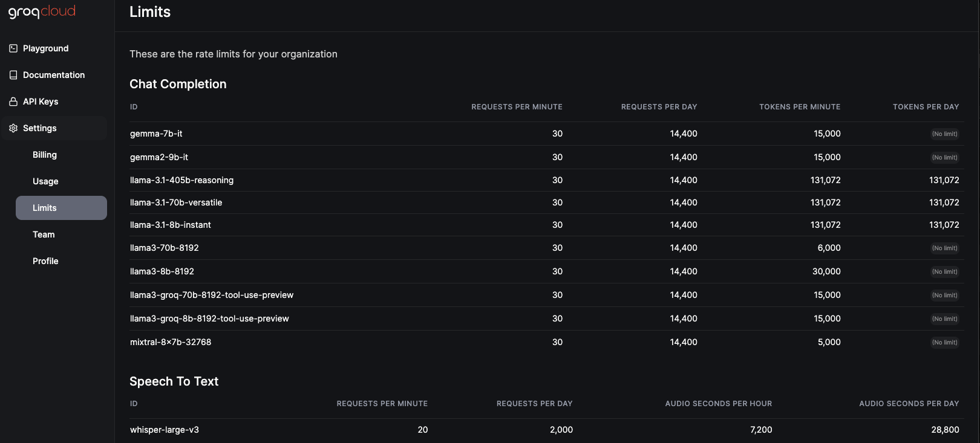Click the Speech To Text heading
The image size is (980, 443).
pyautogui.click(x=174, y=381)
